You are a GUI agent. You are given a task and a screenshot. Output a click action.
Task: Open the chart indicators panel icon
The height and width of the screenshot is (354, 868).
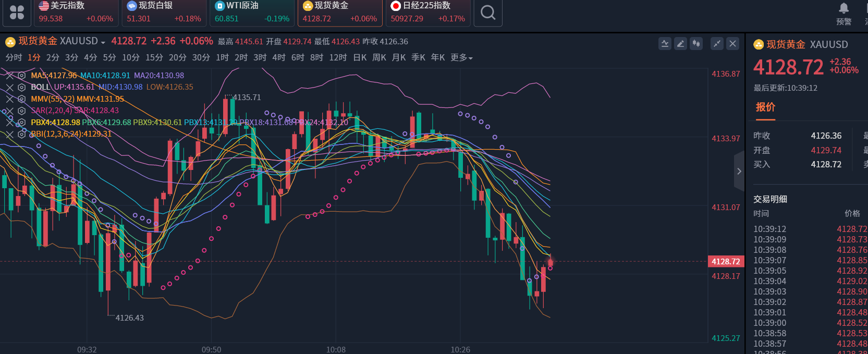(x=665, y=44)
